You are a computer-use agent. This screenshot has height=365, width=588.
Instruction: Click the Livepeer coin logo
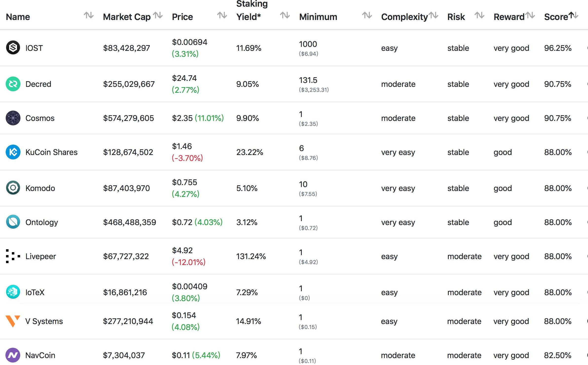13,256
